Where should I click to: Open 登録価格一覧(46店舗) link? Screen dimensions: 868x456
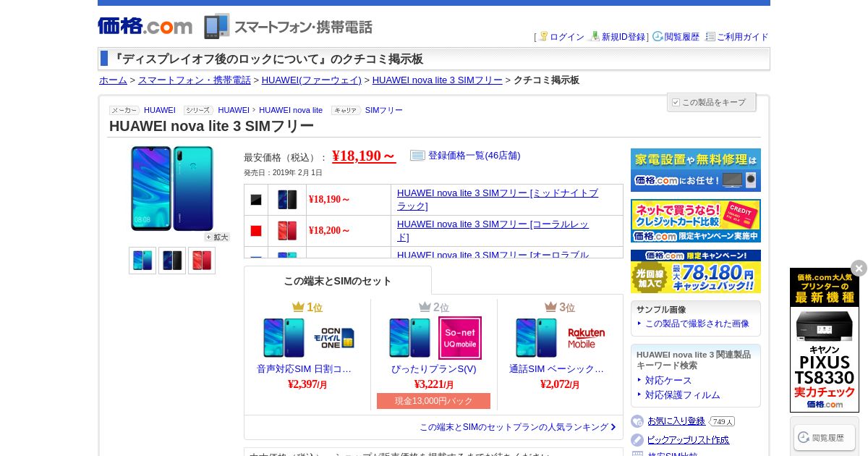[474, 156]
